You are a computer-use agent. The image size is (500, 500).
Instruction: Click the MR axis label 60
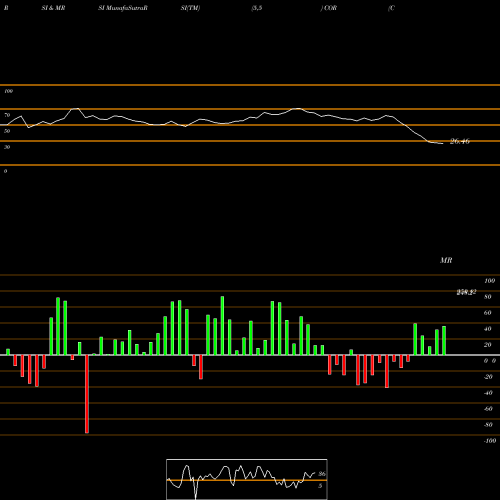[488, 313]
